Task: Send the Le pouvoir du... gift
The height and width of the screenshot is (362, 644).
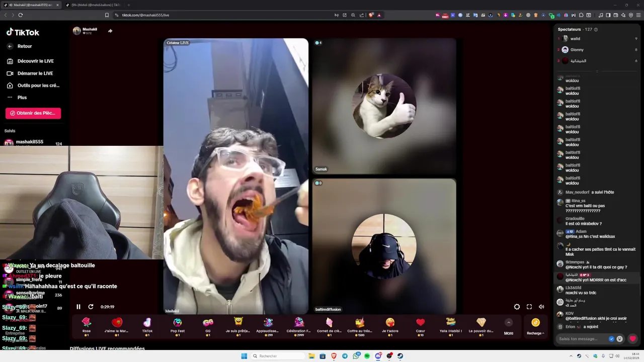Action: 481,326
